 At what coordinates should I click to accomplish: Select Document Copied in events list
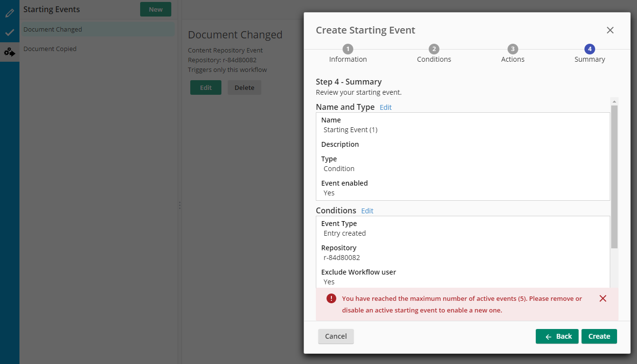[x=97, y=49]
